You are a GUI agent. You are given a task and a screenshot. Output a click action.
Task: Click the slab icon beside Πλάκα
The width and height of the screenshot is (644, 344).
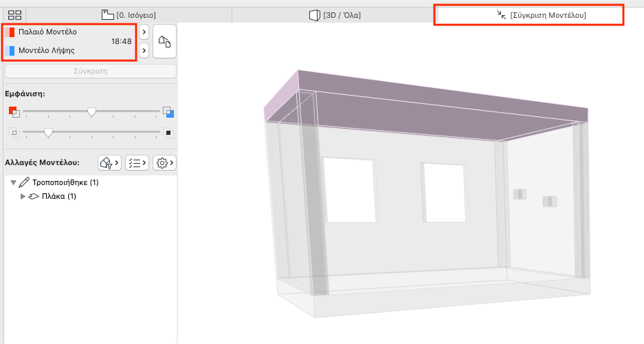coord(34,197)
